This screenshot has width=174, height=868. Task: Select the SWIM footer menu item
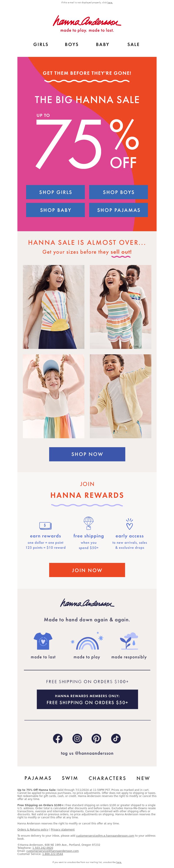coord(70,778)
